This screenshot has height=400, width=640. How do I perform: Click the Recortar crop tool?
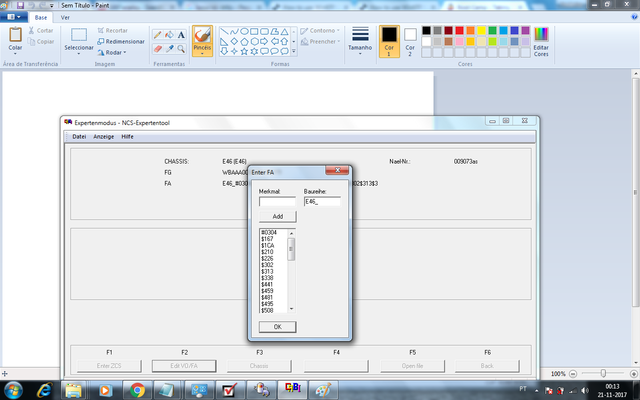tap(112, 31)
